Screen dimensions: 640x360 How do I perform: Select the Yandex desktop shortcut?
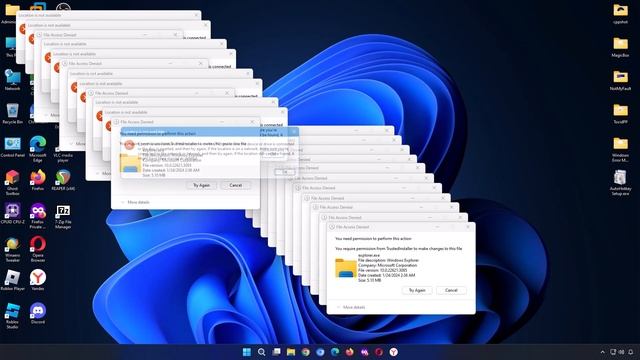(38, 281)
